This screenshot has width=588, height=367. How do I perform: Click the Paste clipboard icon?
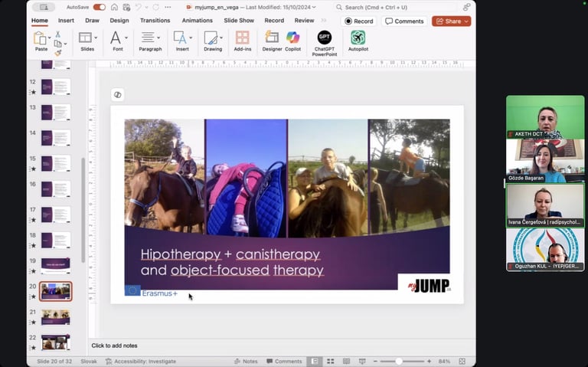pos(40,38)
